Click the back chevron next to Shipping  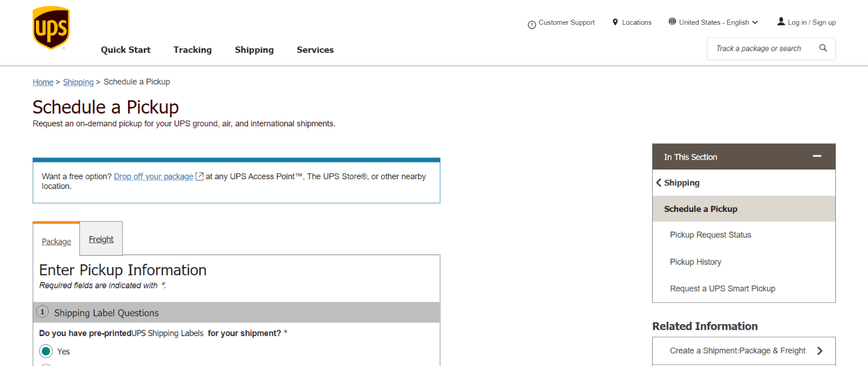point(658,182)
